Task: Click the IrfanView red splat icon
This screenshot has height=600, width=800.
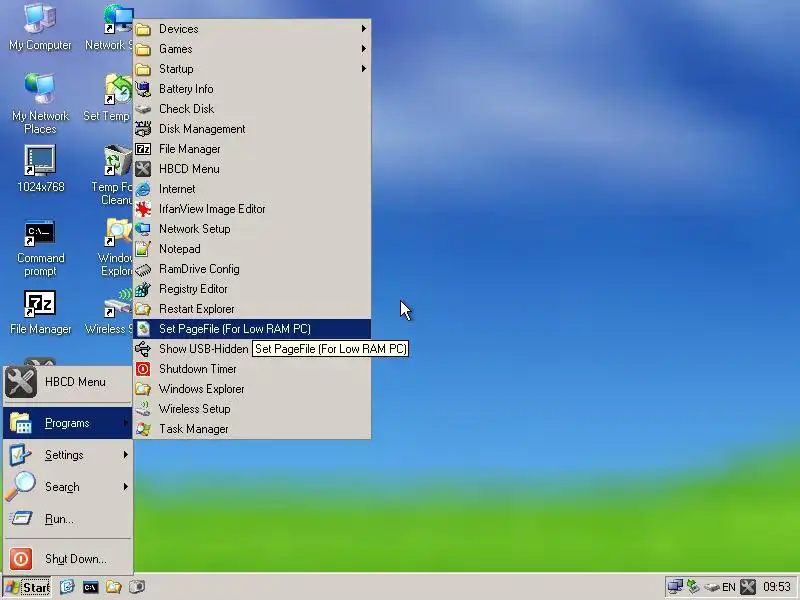Action: point(143,209)
